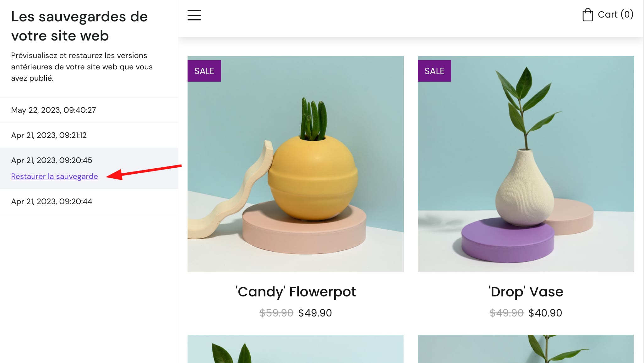Click the partially visible bottom-left product image
Image resolution: width=644 pixels, height=363 pixels.
[296, 349]
